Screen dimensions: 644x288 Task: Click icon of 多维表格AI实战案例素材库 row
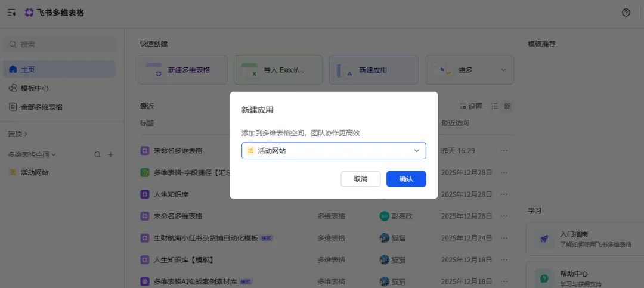pos(144,282)
